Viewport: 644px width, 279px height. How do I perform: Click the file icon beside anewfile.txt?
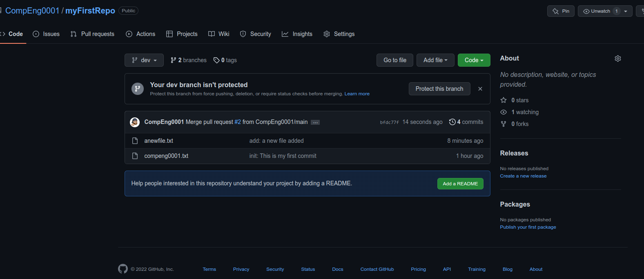click(x=135, y=141)
